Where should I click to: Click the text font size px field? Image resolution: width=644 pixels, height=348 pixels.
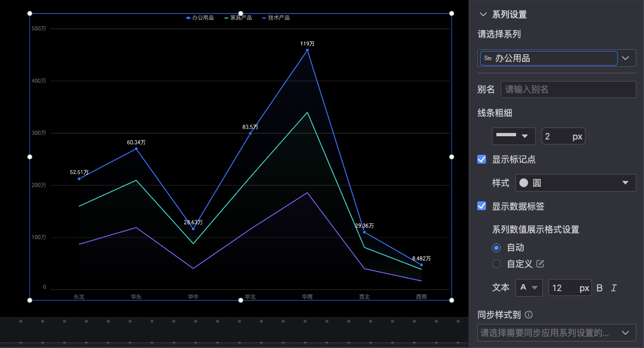click(x=570, y=288)
